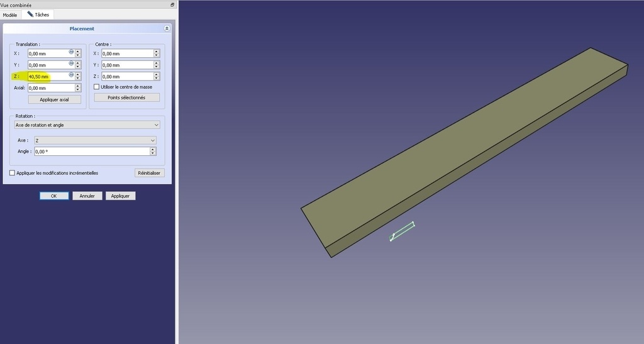The height and width of the screenshot is (344, 644).
Task: Increase Centre Y with up arrow
Action: [x=157, y=63]
